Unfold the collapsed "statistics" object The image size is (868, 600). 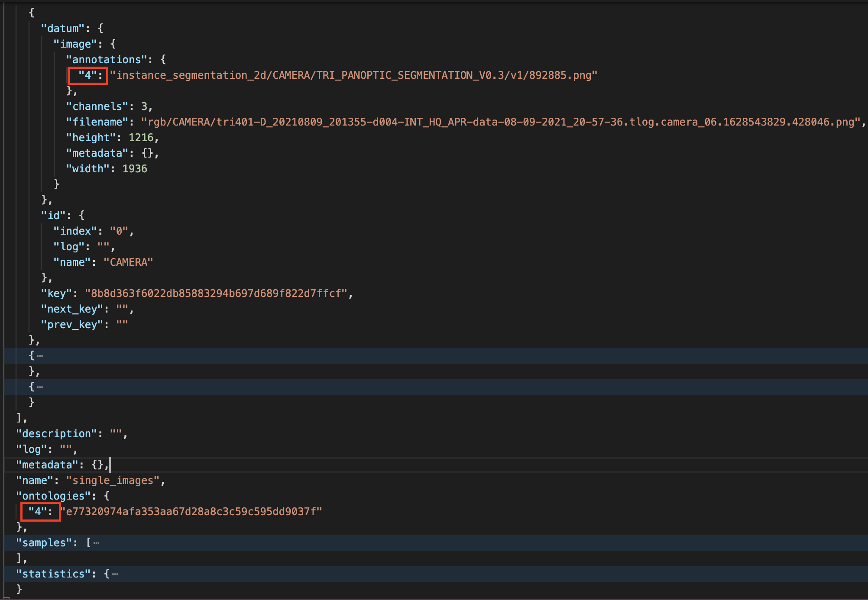[x=115, y=574]
